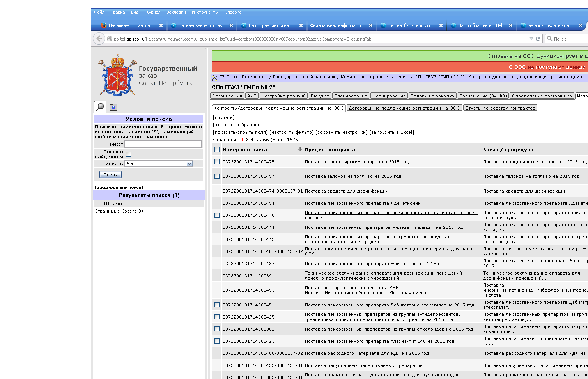This screenshot has height=379, width=588.
Task: Switch to the Бюджет tab
Action: pyautogui.click(x=320, y=96)
